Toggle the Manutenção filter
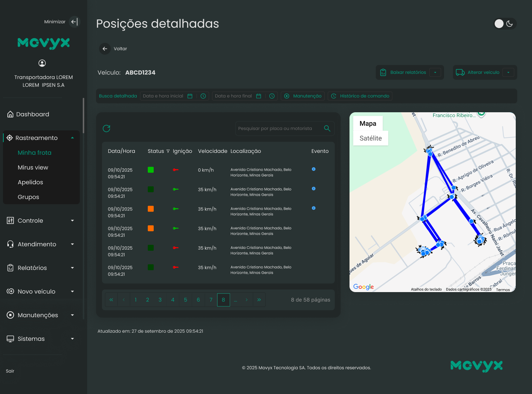The height and width of the screenshot is (394, 532). (x=303, y=96)
